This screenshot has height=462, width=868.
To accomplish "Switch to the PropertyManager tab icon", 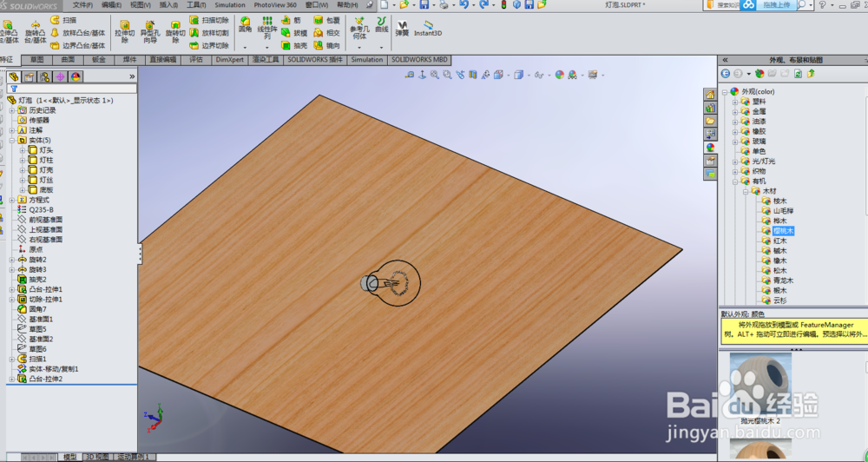I will click(x=29, y=77).
